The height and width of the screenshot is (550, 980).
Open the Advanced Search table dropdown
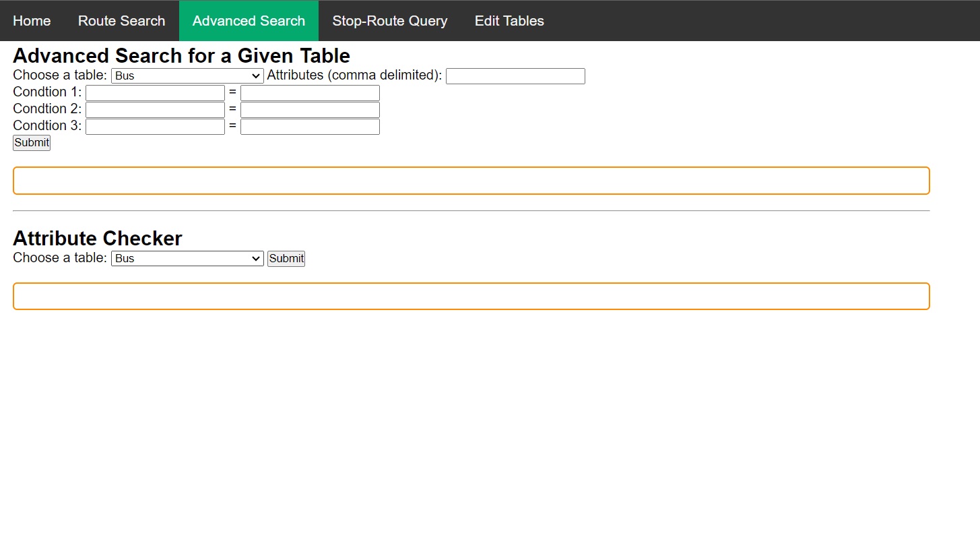(x=187, y=75)
